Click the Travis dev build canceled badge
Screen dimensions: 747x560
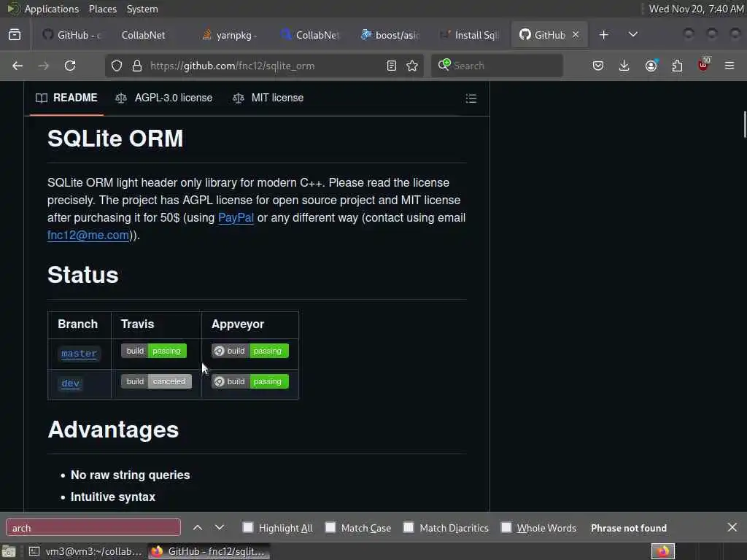156,381
